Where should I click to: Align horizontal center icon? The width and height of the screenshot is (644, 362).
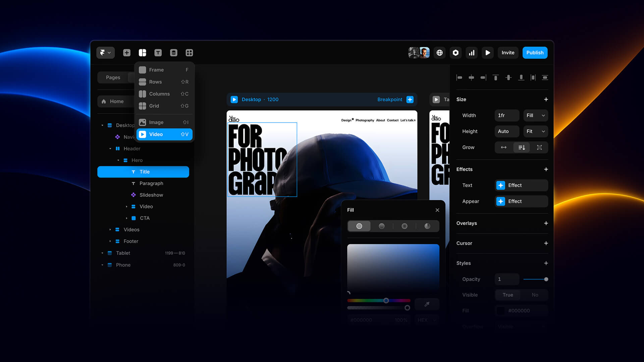(x=471, y=77)
